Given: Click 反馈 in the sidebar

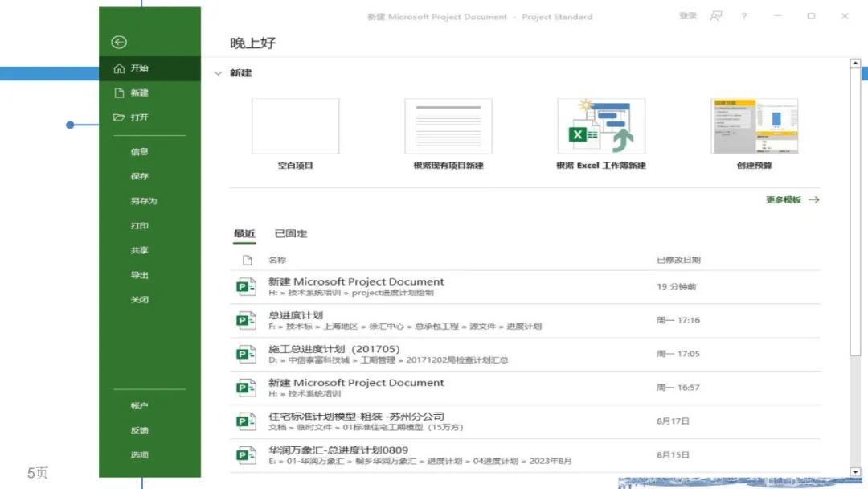Looking at the screenshot, I should click(x=139, y=430).
